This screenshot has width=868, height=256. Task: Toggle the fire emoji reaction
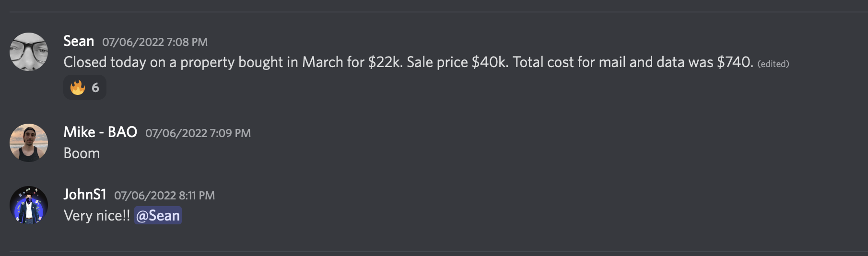(x=78, y=87)
